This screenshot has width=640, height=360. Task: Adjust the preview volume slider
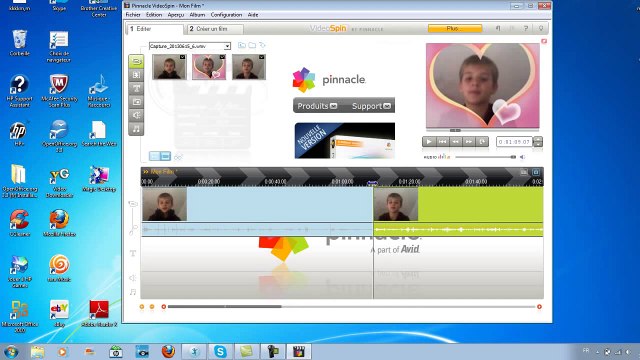(x=485, y=157)
